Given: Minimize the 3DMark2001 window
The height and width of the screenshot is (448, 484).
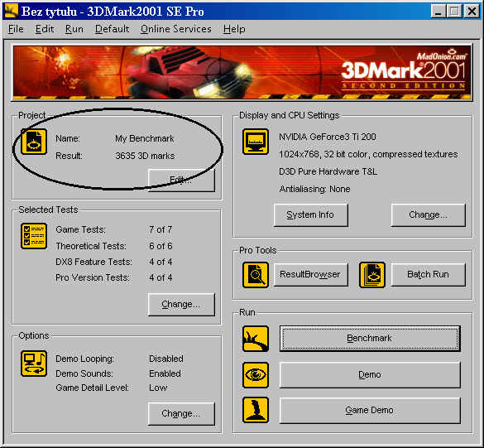Looking at the screenshot, I should (x=438, y=12).
